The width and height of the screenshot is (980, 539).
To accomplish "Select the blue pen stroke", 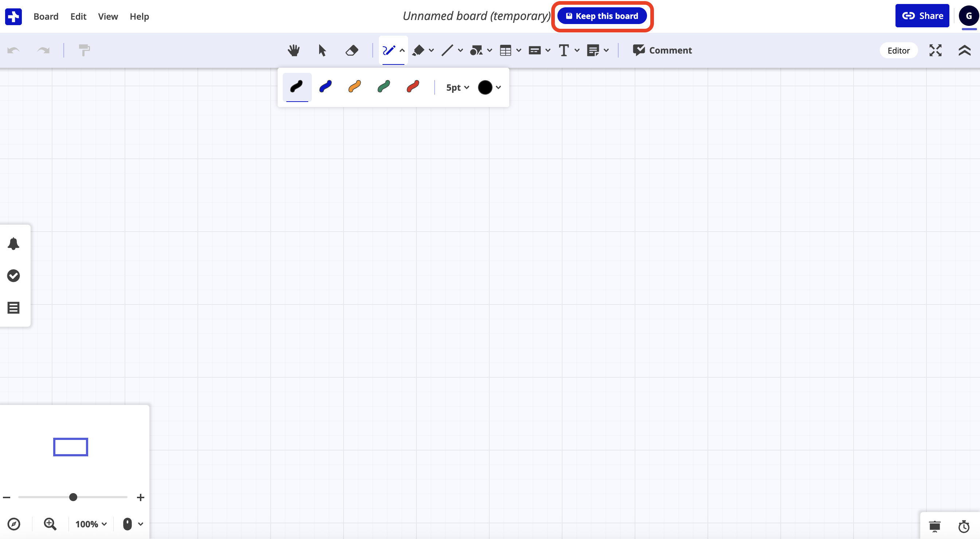I will click(326, 87).
